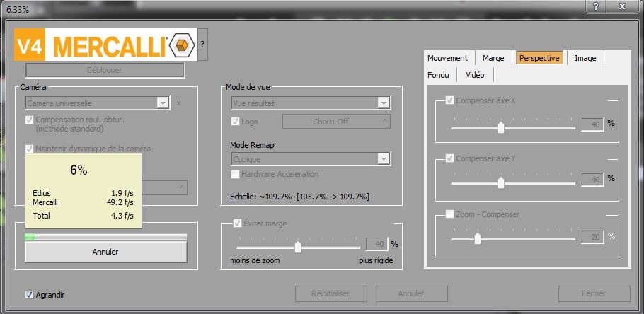The width and height of the screenshot is (644, 314).
Task: Open the Image tab
Action: pos(585,58)
